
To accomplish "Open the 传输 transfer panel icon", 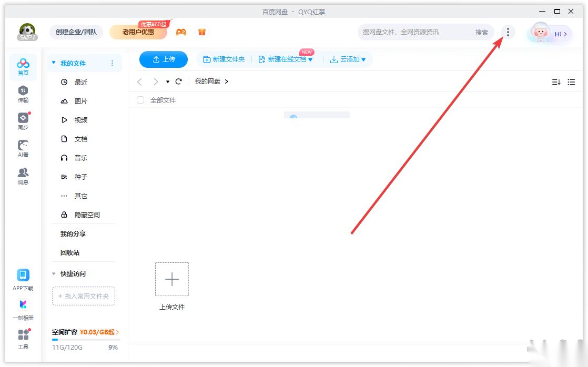I will [23, 94].
